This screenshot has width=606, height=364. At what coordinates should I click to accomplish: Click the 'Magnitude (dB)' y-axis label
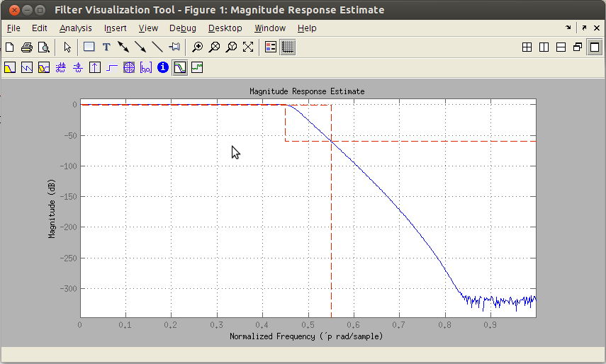pos(52,208)
